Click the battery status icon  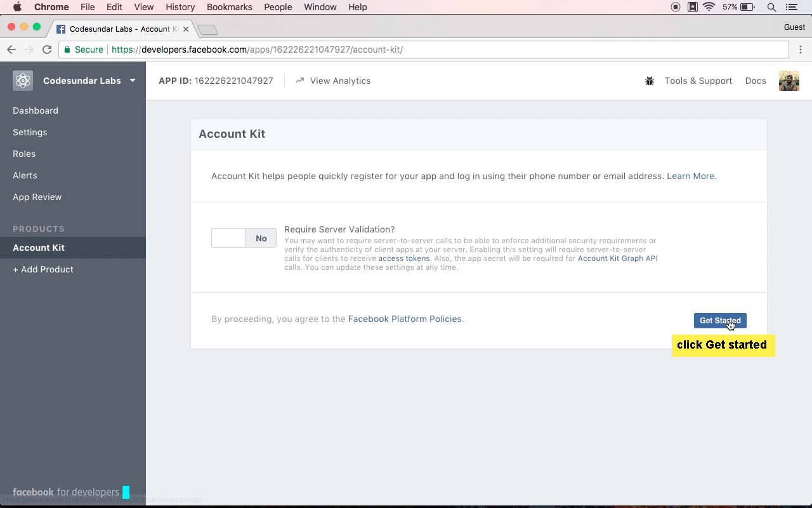click(x=748, y=7)
